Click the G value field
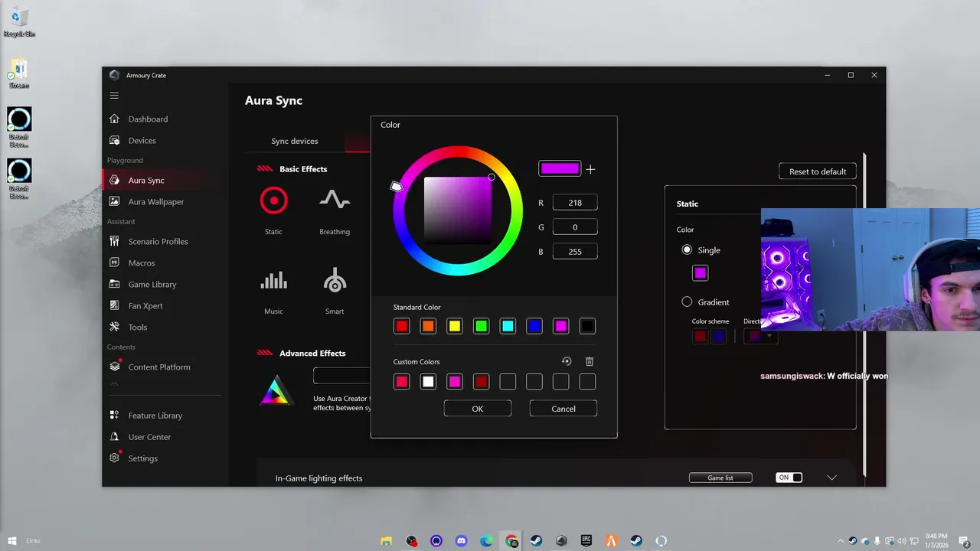This screenshot has width=980, height=551. click(575, 227)
